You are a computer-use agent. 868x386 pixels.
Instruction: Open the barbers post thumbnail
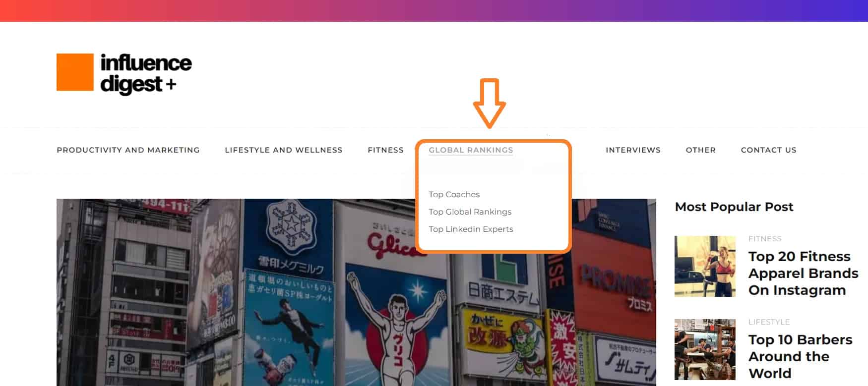[x=705, y=349]
